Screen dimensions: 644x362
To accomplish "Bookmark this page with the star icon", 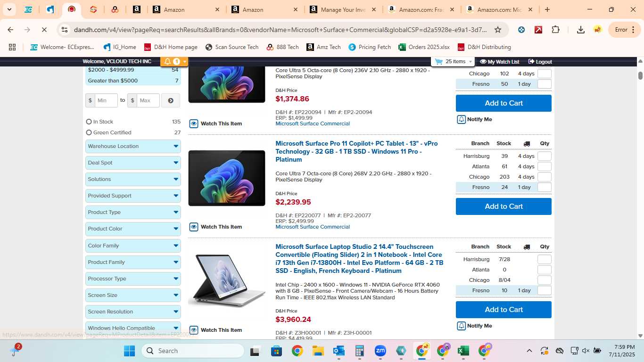I will click(x=498, y=30).
